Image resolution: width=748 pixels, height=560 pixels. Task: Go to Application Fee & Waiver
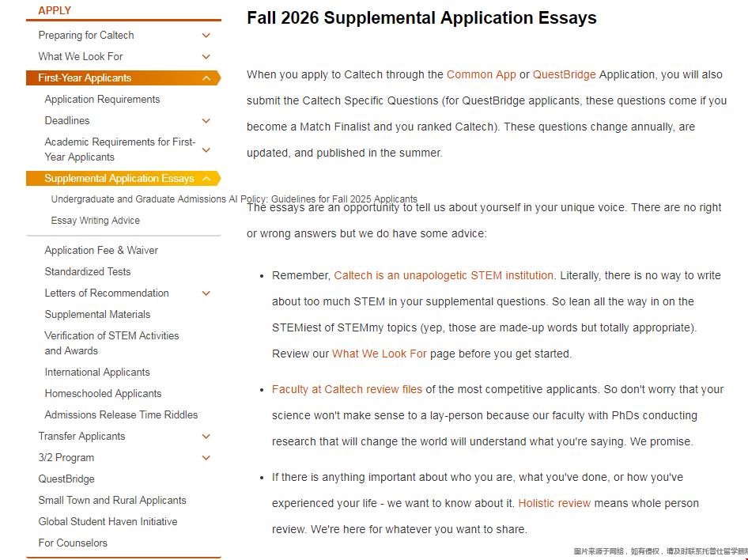click(101, 251)
